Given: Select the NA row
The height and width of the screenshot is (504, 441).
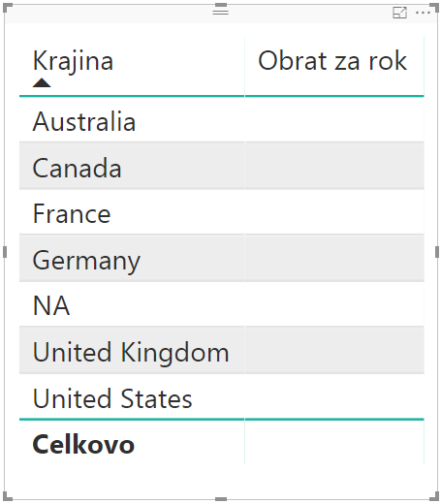Looking at the screenshot, I should (222, 304).
